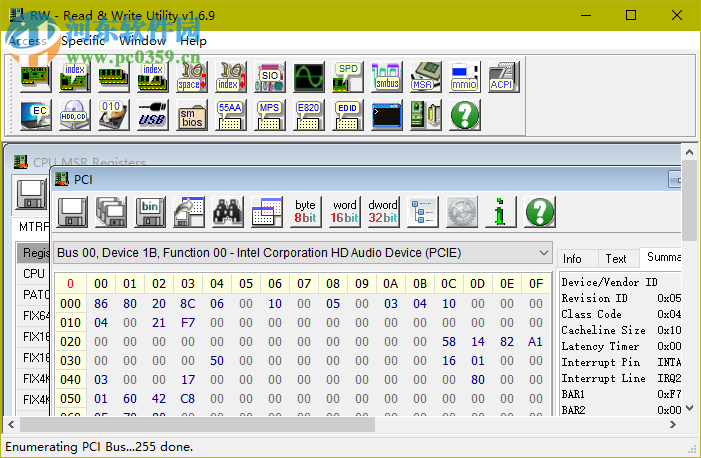Switch view to dword 32bit mode

(x=383, y=211)
